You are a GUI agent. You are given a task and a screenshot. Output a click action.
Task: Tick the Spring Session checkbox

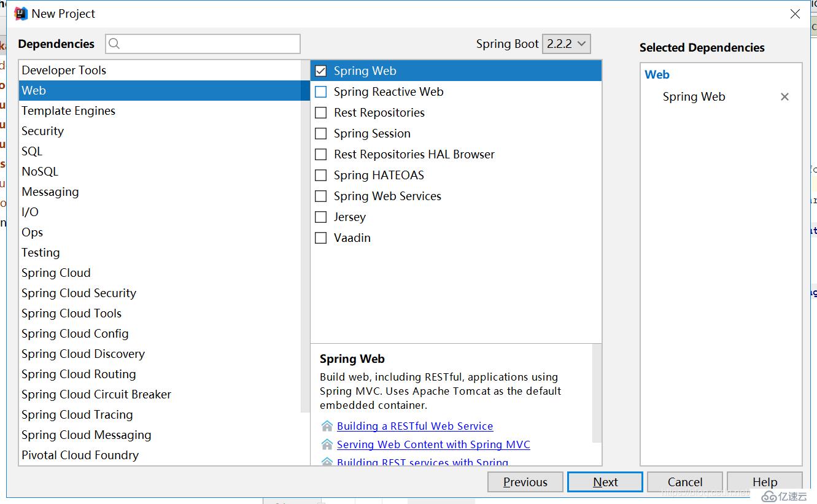click(320, 134)
